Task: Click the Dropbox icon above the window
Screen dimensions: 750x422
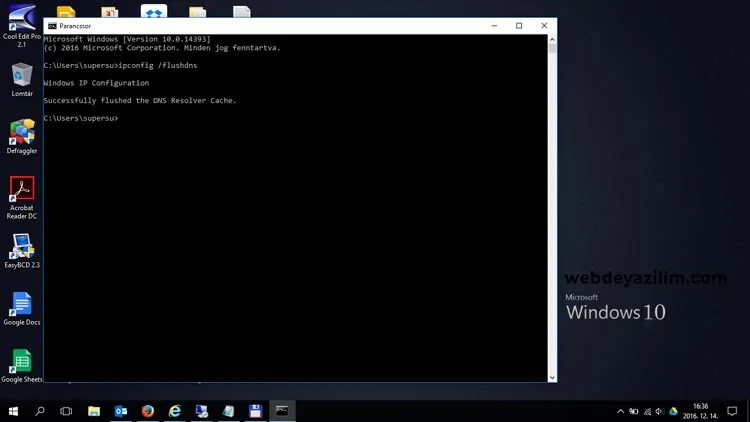Action: coord(154,11)
